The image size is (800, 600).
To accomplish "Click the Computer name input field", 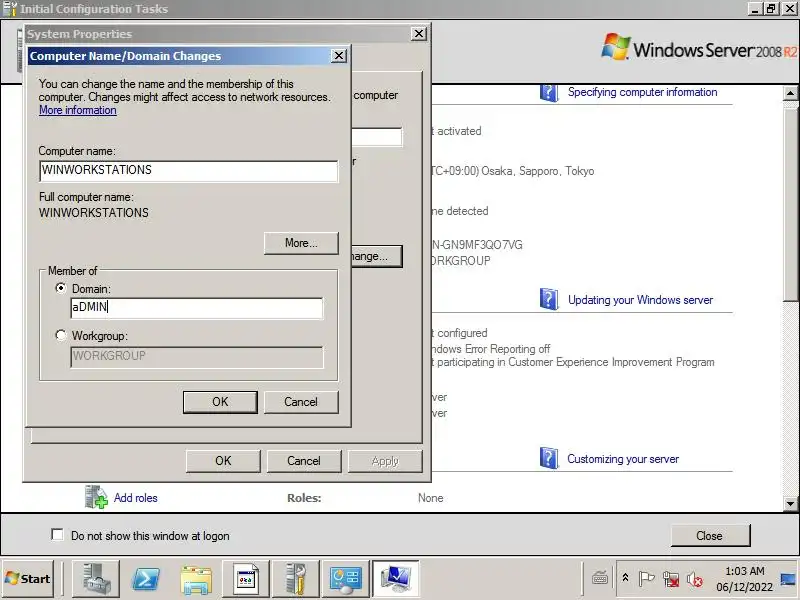I will point(188,171).
